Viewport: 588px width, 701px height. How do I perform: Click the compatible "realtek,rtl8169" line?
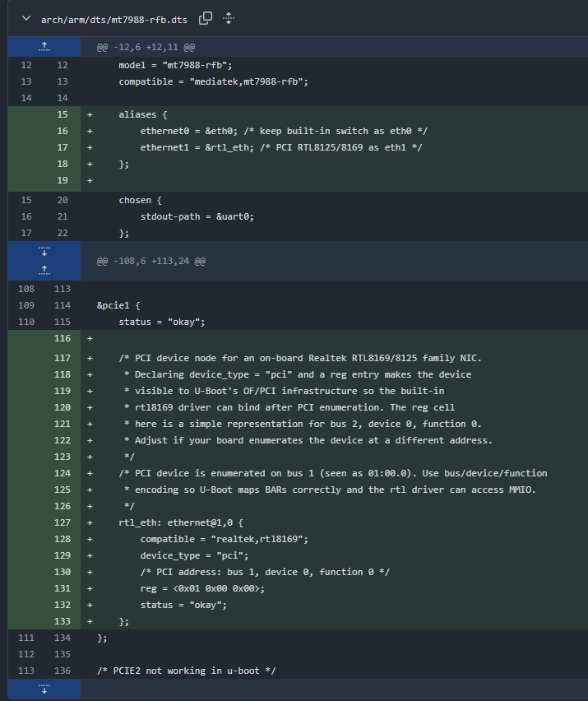[x=224, y=539]
